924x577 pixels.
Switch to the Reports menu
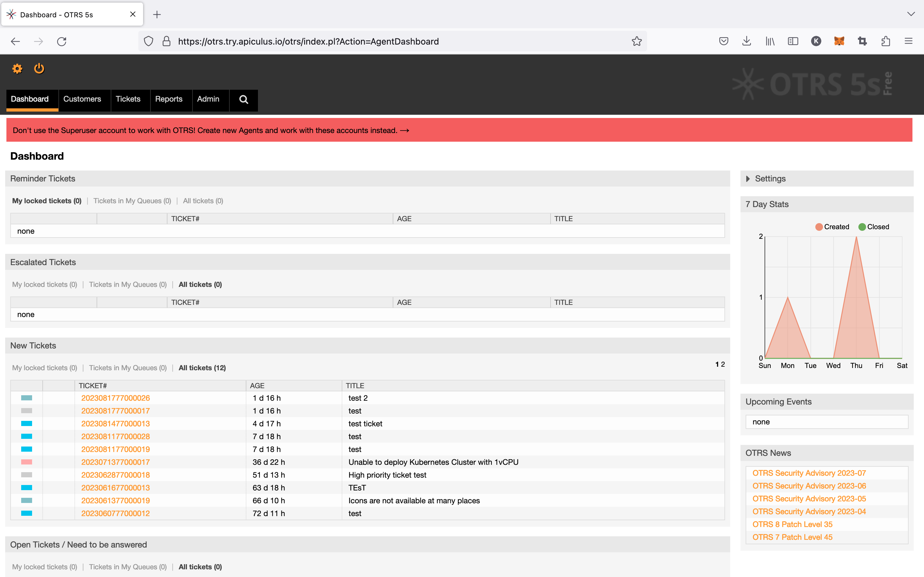coord(169,99)
